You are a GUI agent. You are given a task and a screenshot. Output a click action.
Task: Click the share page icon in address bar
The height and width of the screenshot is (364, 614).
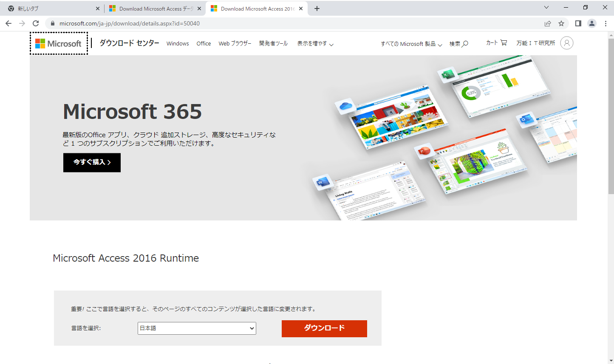tap(548, 23)
